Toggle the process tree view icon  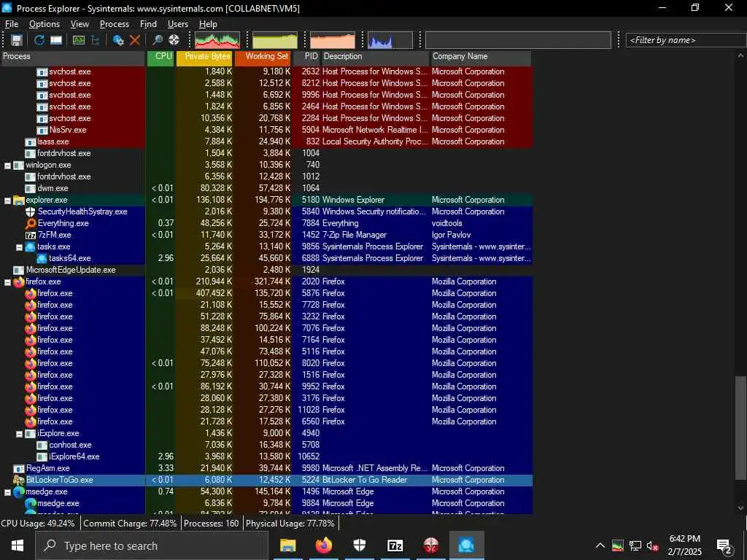tap(96, 40)
